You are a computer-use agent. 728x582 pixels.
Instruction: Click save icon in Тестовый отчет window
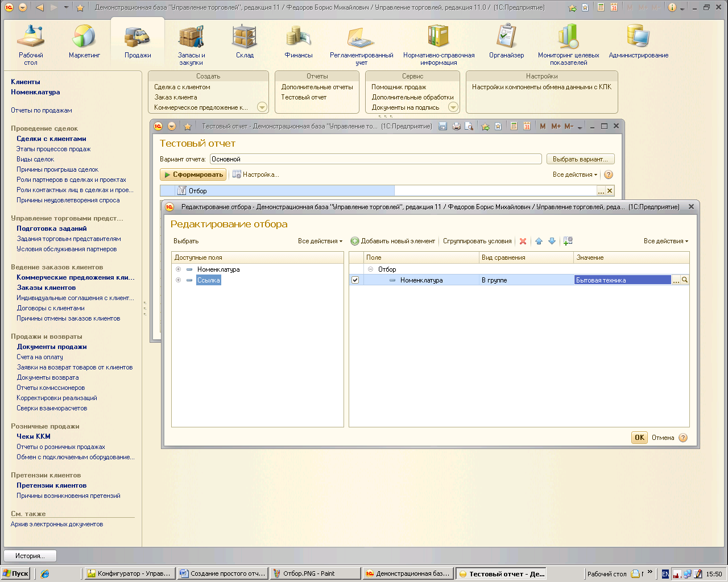click(x=443, y=126)
